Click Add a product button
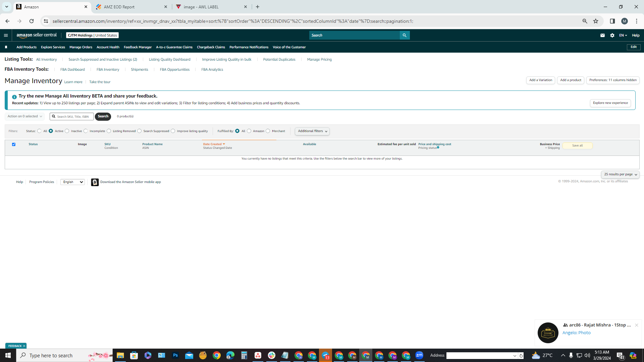The width and height of the screenshot is (644, 362). [571, 80]
